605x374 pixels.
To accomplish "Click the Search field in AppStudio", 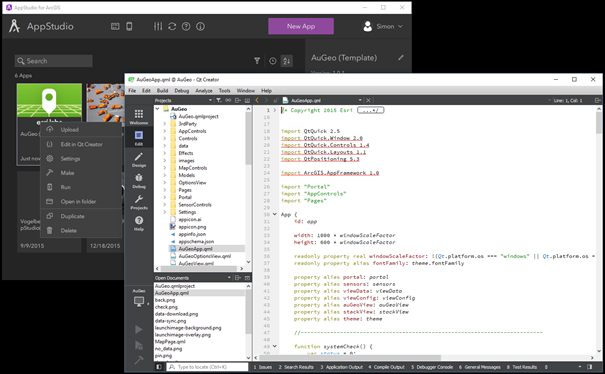I will pos(54,61).
